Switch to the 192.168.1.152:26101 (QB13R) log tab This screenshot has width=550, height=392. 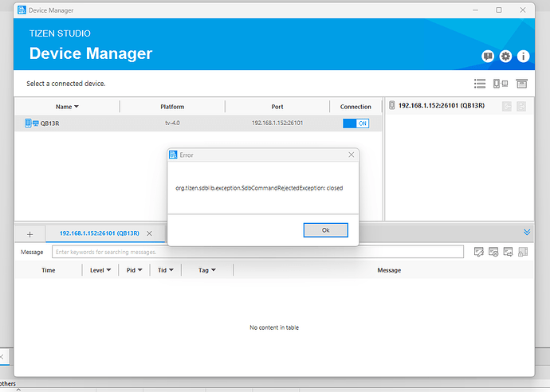[x=100, y=233]
